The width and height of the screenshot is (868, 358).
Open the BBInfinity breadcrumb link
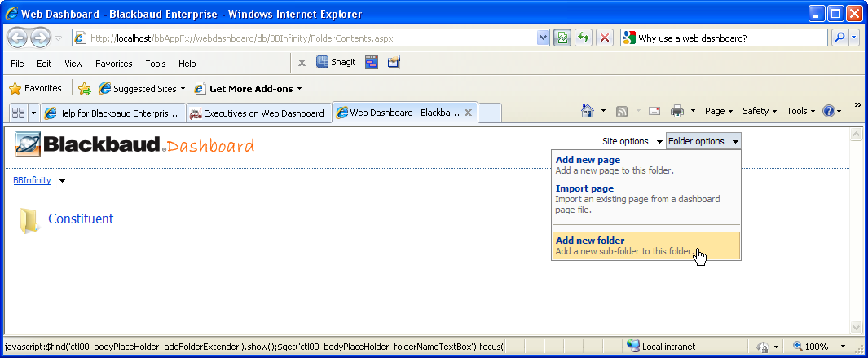pos(32,180)
